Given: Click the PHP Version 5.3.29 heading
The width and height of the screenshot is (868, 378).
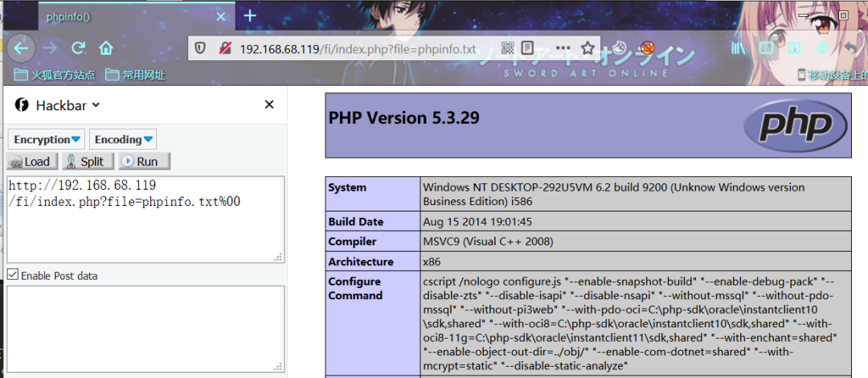Looking at the screenshot, I should coord(404,117).
